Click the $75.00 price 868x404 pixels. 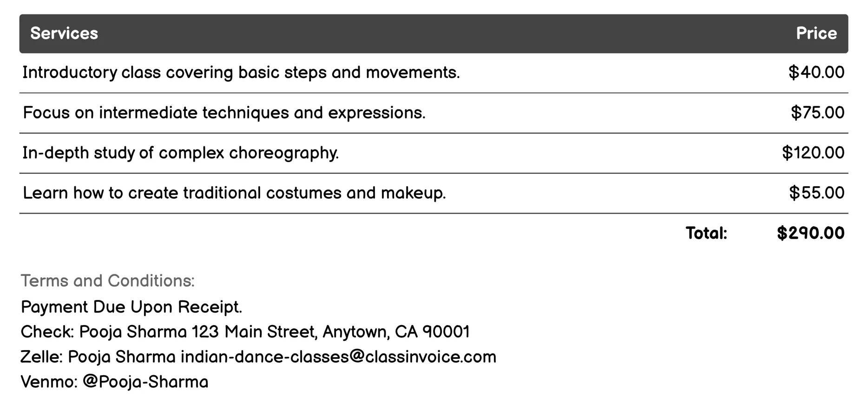pyautogui.click(x=817, y=113)
